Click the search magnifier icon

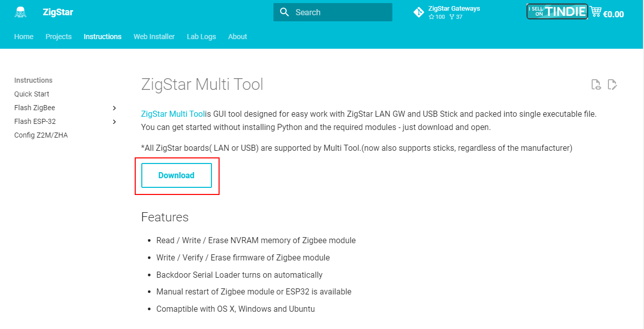[x=284, y=12]
